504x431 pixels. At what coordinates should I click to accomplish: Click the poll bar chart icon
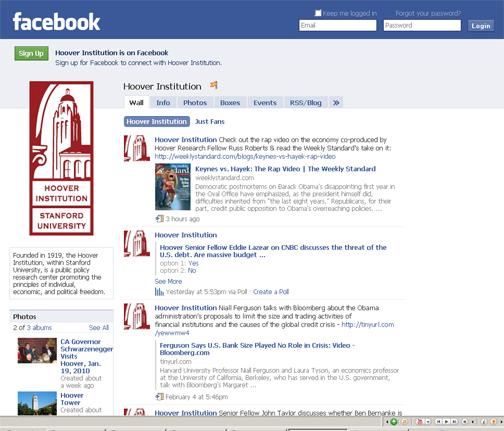159,292
